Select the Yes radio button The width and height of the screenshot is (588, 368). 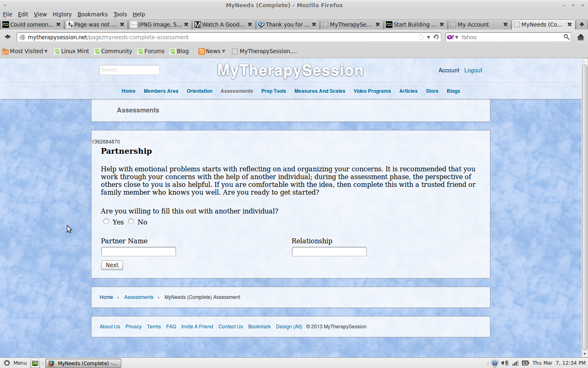(x=106, y=221)
